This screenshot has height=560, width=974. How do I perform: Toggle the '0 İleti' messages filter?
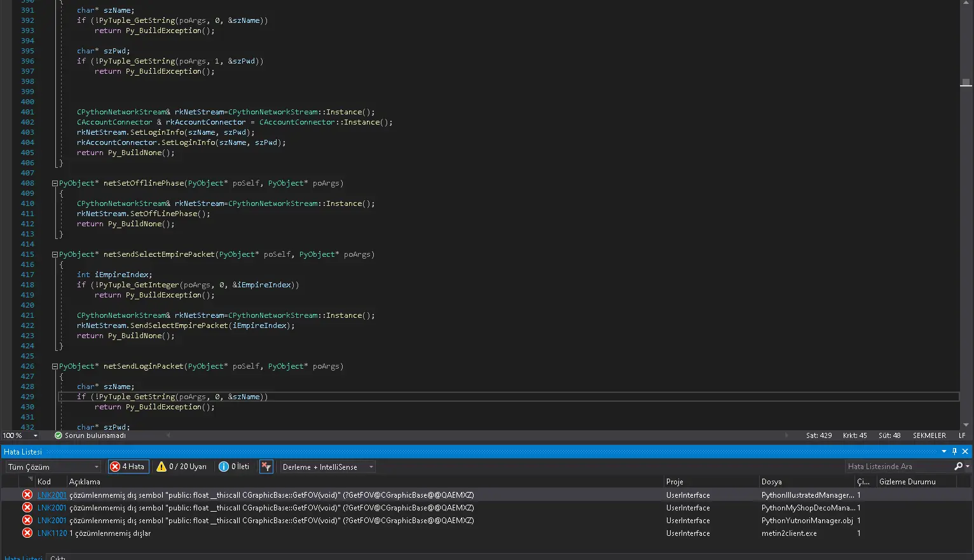pyautogui.click(x=234, y=467)
